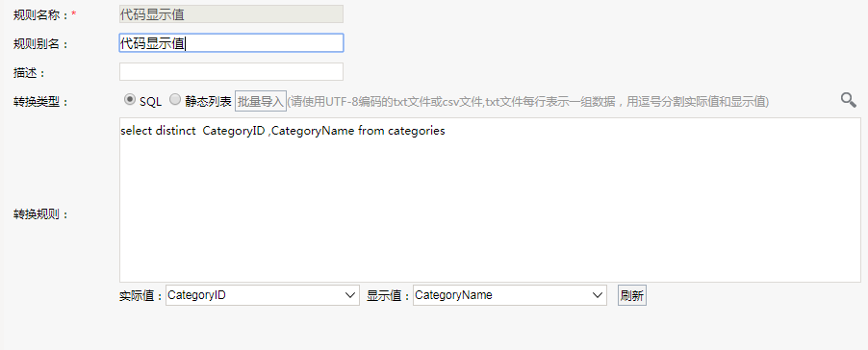The width and height of the screenshot is (868, 350).
Task: Click the red required asterisk
Action: (74, 14)
